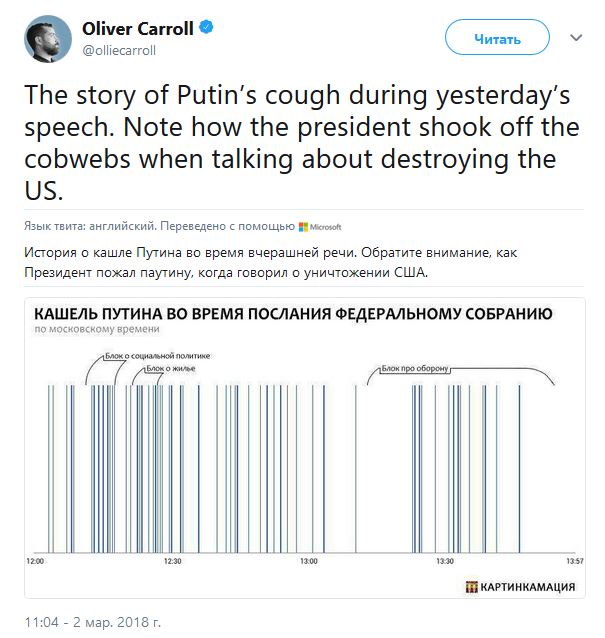Click the 12:30 time axis marker

pyautogui.click(x=172, y=563)
